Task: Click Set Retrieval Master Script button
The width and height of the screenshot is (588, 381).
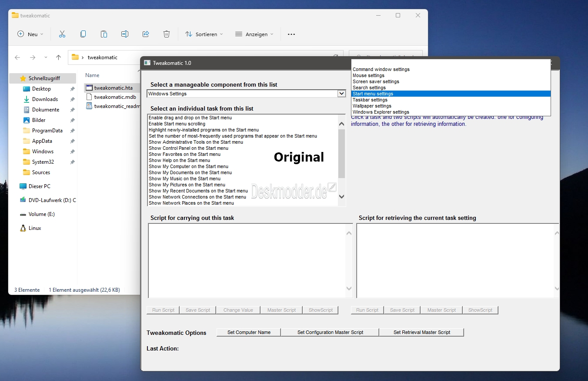Action: 422,332
